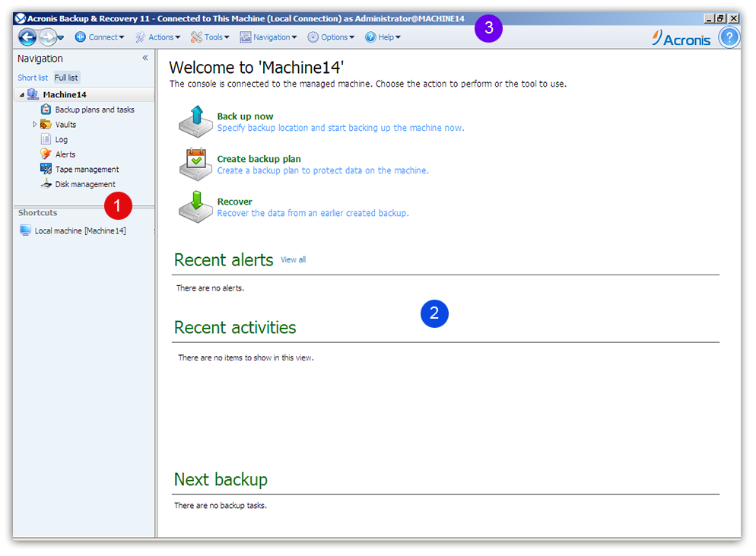Image resolution: width=756 pixels, height=556 pixels.
Task: Click the Create backup plan calendar icon
Action: click(195, 164)
